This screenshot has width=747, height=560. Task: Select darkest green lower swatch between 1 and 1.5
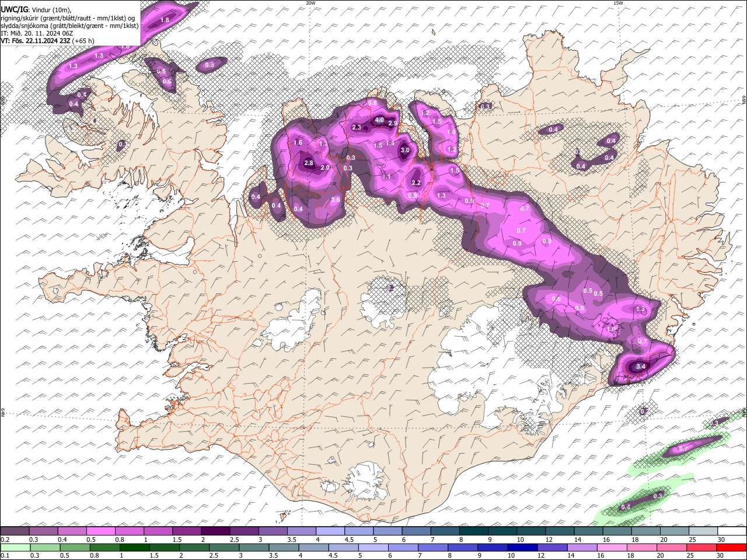click(134, 547)
